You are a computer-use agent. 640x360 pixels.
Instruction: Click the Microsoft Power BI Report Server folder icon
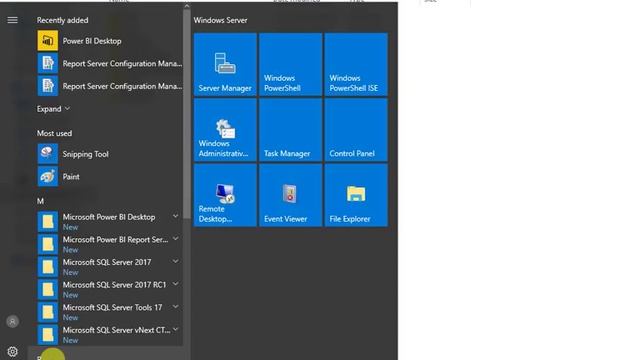pos(48,244)
